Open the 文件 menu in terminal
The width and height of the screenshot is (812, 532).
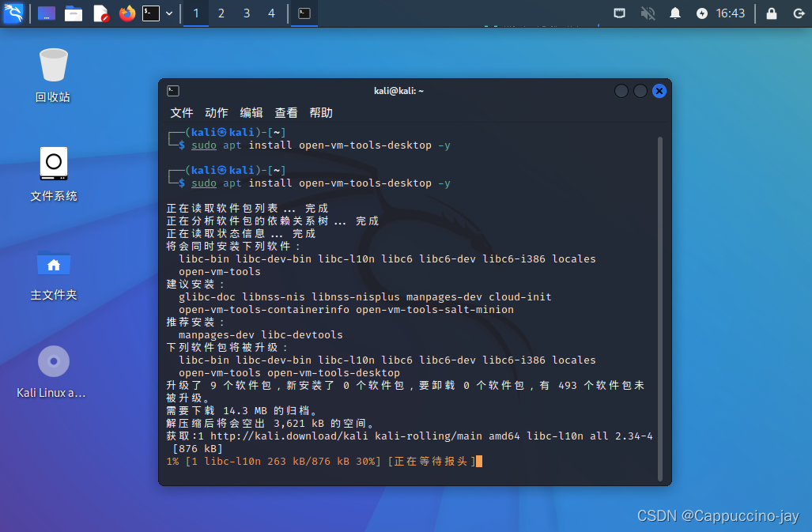click(x=182, y=113)
